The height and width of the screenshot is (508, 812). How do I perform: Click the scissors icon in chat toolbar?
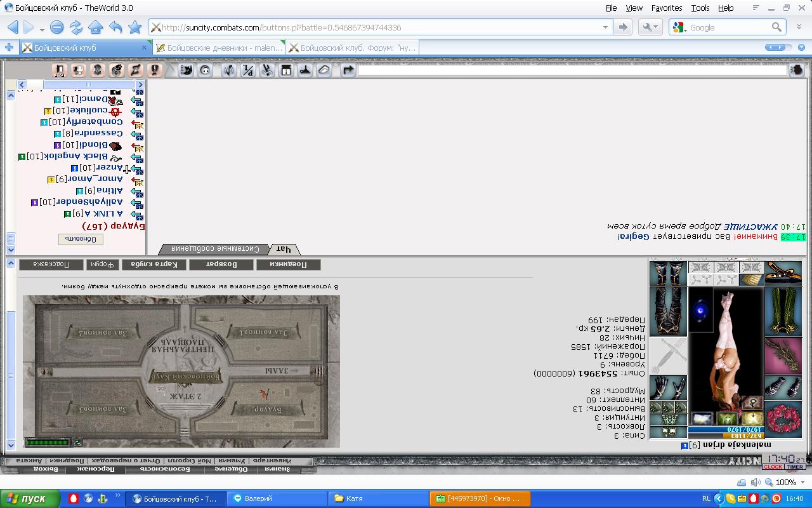[x=267, y=70]
